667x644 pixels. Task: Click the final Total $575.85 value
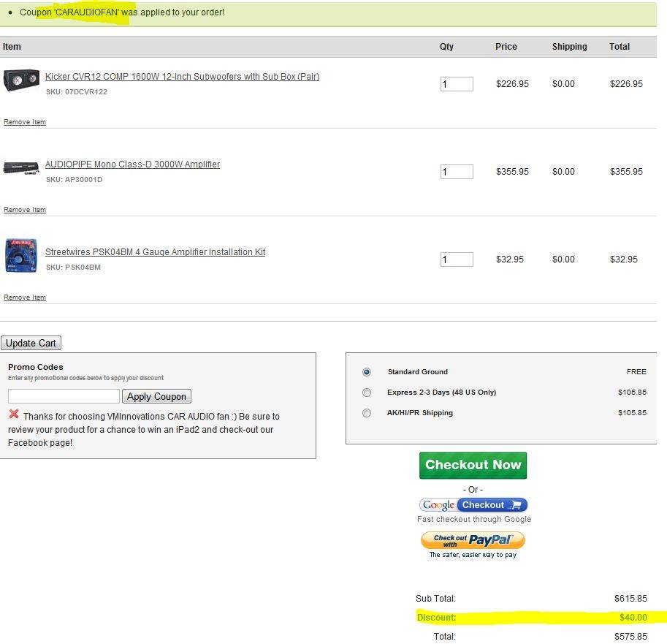pyautogui.click(x=630, y=637)
